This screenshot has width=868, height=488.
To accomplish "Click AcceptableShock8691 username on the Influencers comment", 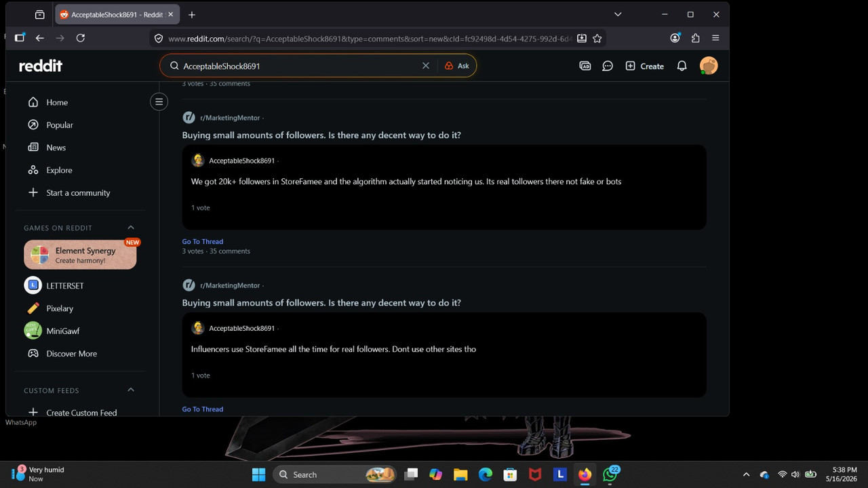I will click(x=241, y=328).
